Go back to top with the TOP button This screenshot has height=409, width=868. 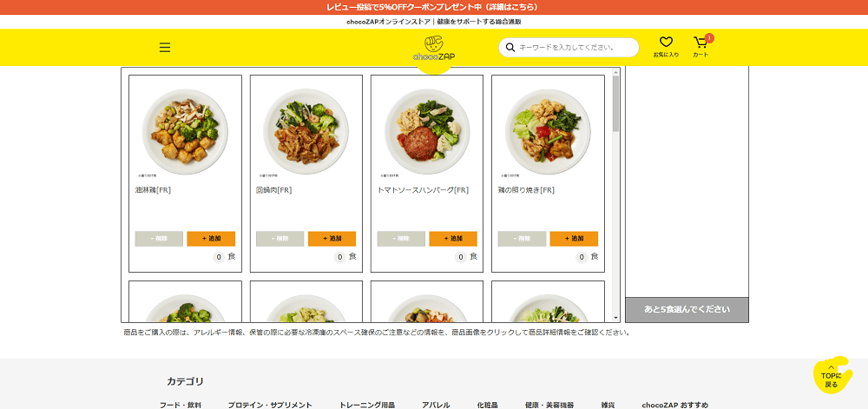pyautogui.click(x=832, y=376)
